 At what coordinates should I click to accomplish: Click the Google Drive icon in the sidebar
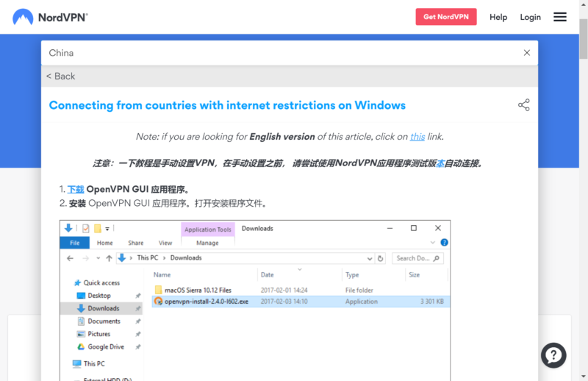click(81, 346)
